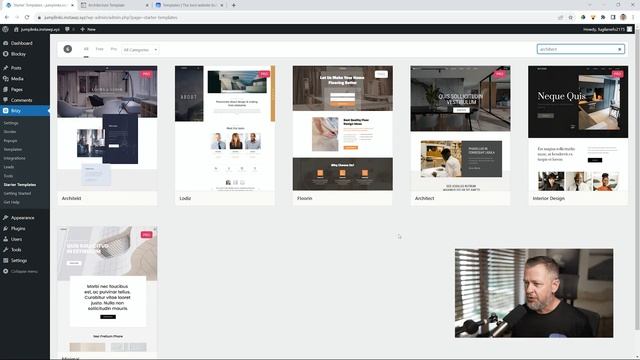Open Brizy Templates submenu item
The image size is (640, 360).
pyautogui.click(x=13, y=149)
